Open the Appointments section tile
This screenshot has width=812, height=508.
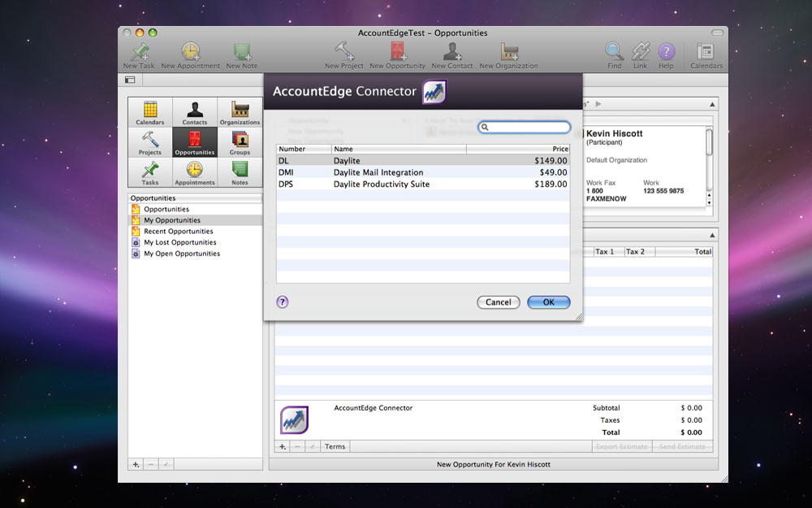point(195,172)
